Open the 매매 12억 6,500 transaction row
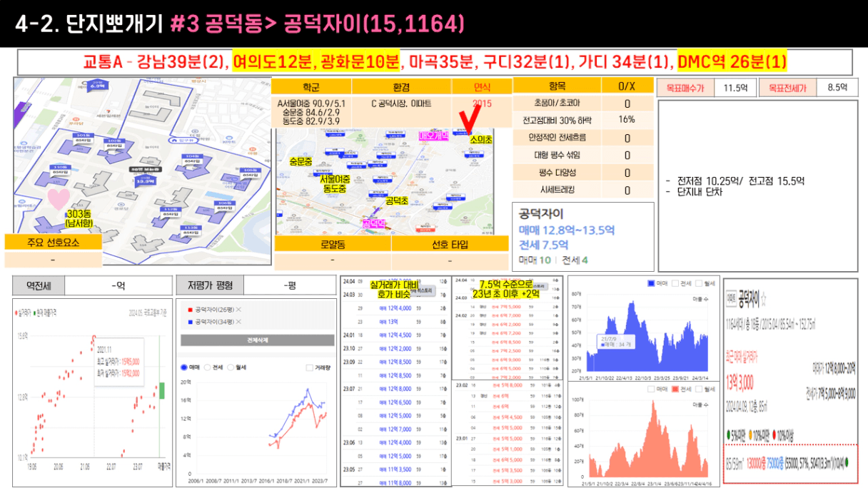Image resolution: width=868 pixels, height=488 pixels. [x=395, y=402]
